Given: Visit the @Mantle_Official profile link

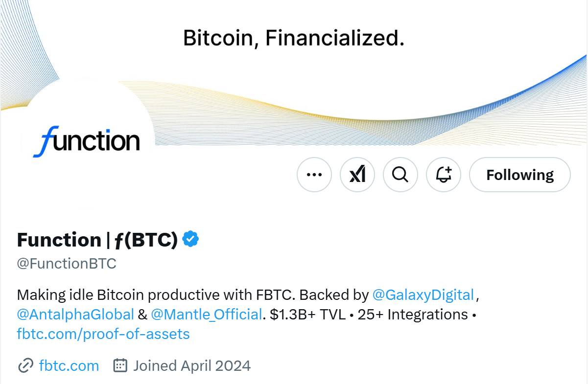Looking at the screenshot, I should [x=207, y=314].
